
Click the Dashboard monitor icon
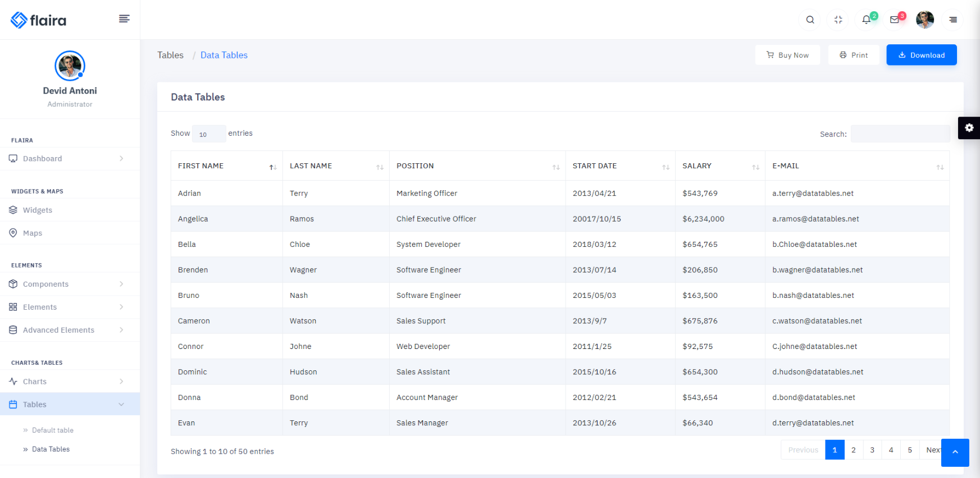[x=13, y=159]
